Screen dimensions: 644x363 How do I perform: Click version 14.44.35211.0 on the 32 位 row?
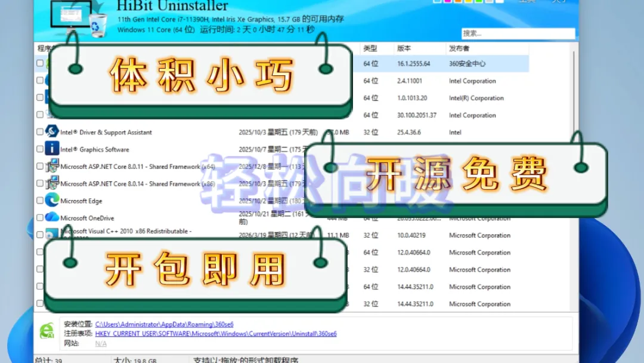pos(415,304)
